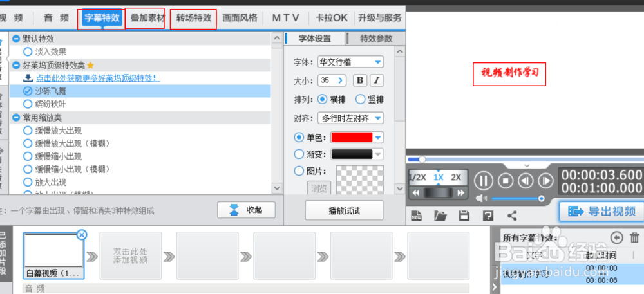This screenshot has height=294, width=644.
Task: Select the 淡入效果 radio option
Action: 28,51
